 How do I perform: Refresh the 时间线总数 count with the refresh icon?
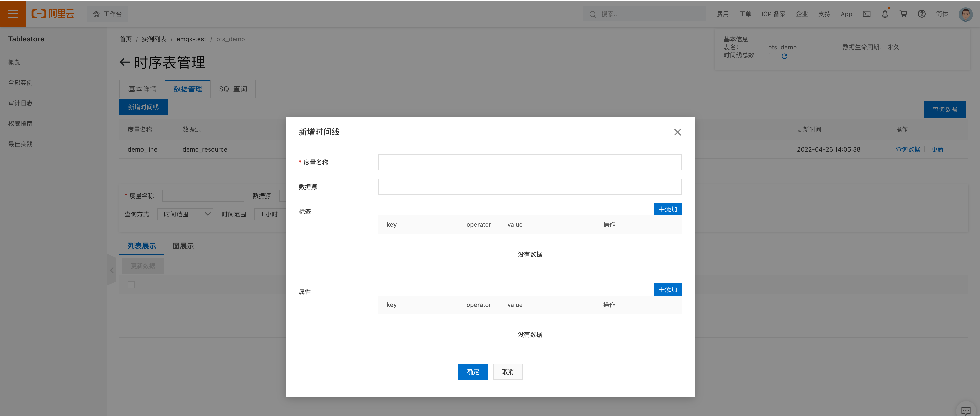[784, 56]
